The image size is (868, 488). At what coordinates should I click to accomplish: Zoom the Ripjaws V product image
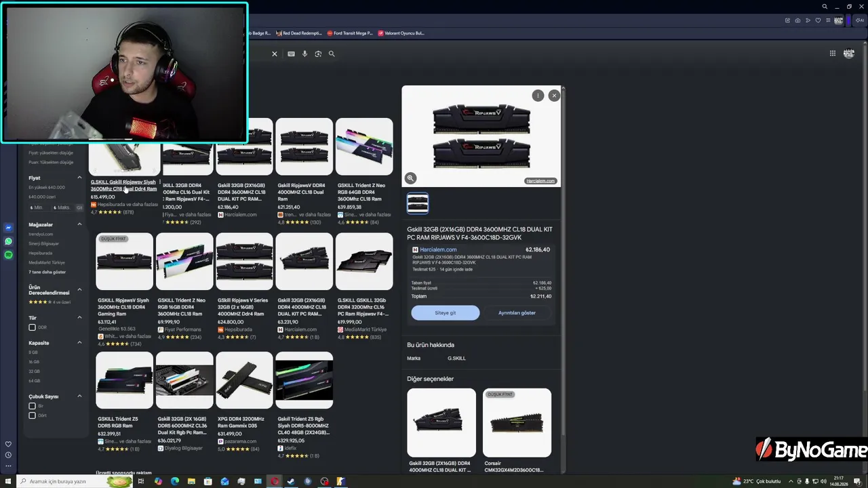[x=410, y=178]
